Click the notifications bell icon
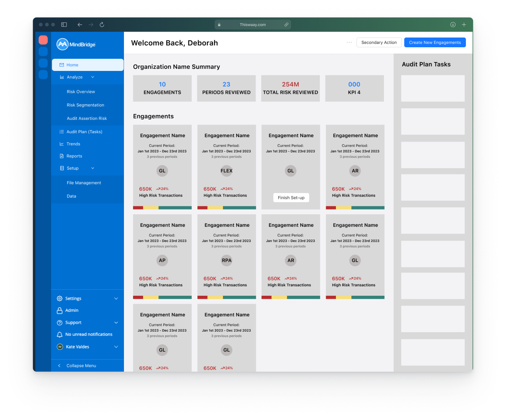The image size is (506, 420). [60, 334]
